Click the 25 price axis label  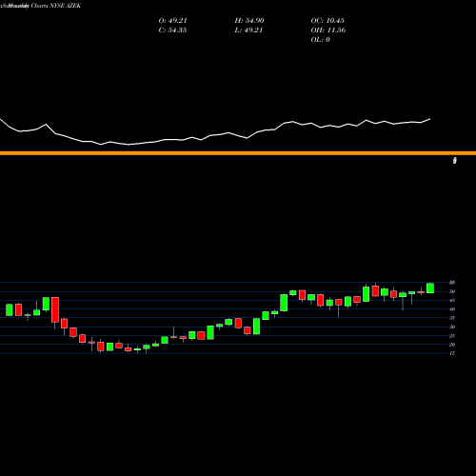(x=452, y=336)
